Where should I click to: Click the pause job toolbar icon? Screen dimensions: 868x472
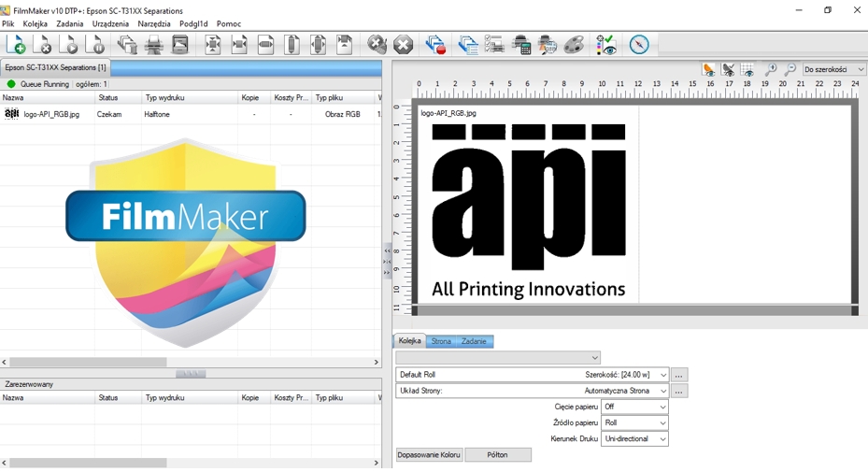96,45
